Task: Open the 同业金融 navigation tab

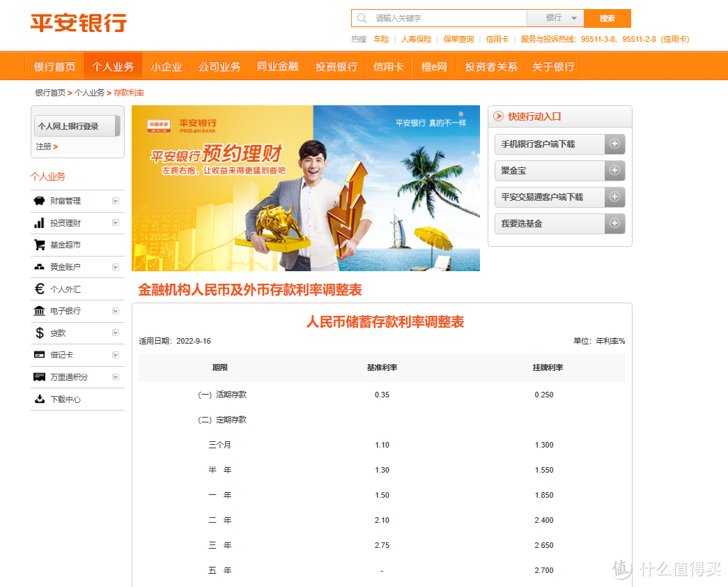Action: [x=278, y=66]
